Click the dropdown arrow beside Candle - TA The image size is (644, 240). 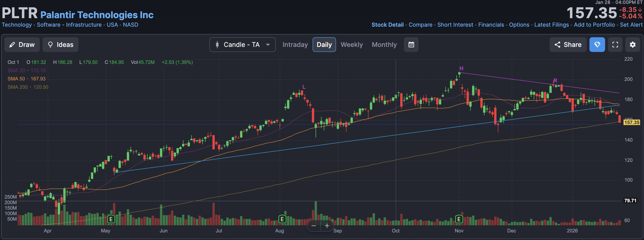point(268,45)
